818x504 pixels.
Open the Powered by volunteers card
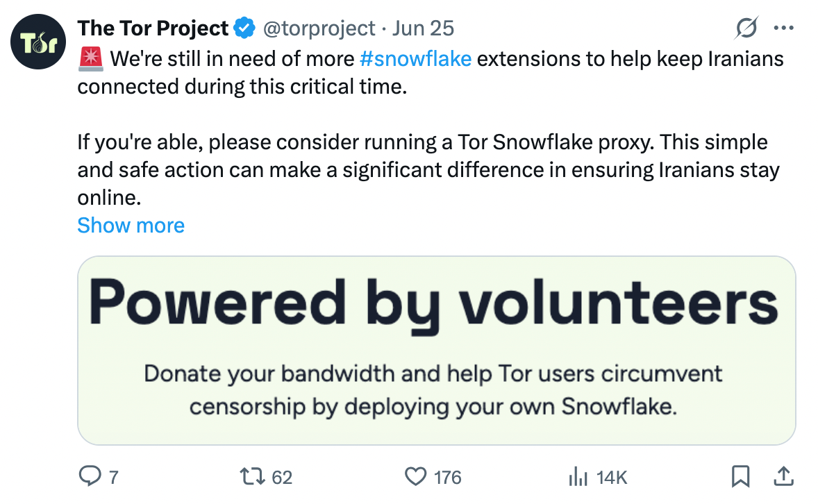coord(437,350)
